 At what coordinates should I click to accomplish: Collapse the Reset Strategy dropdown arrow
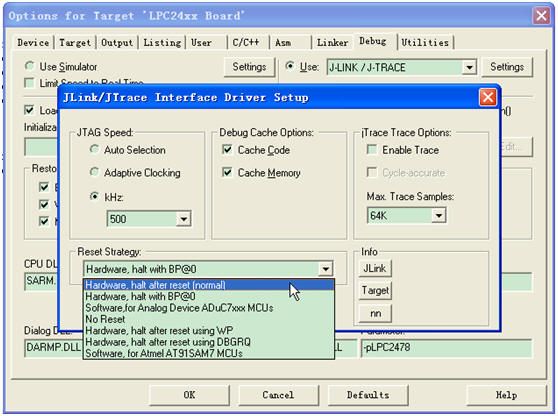pos(325,269)
